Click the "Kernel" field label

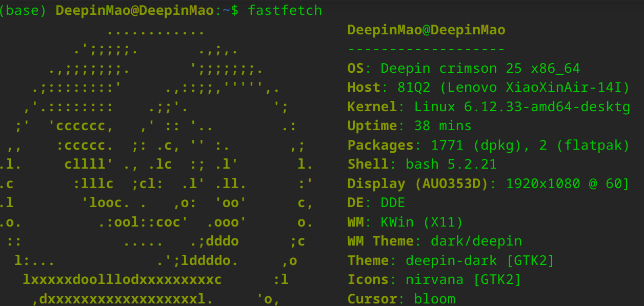372,107
